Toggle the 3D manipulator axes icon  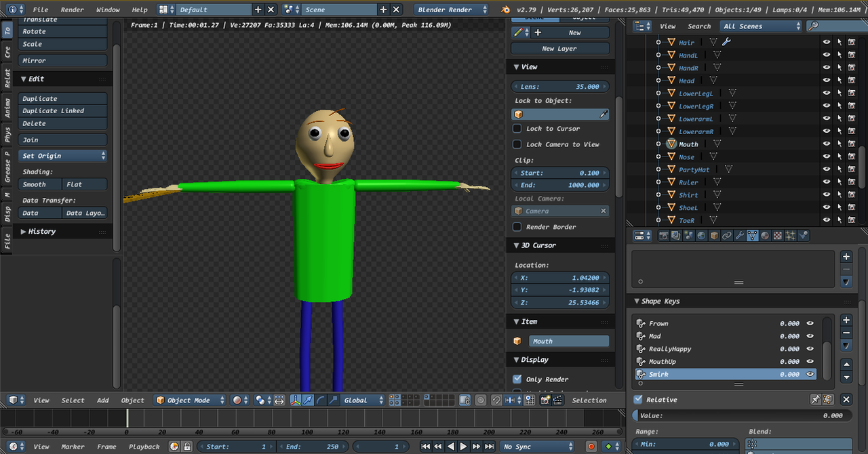pos(296,400)
